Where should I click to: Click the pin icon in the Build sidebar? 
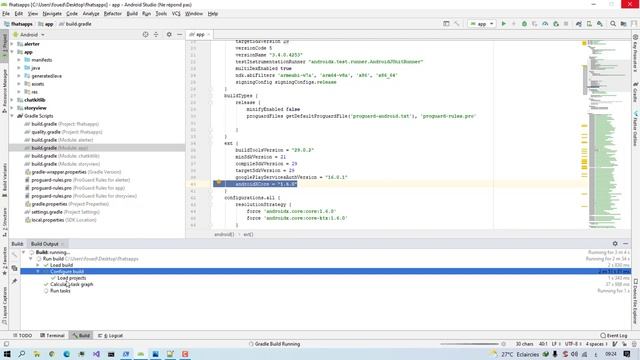point(14,281)
